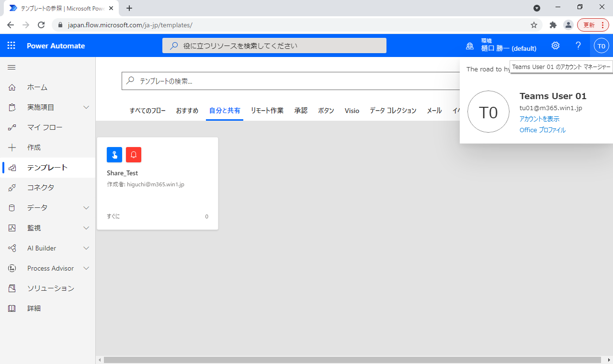613x364 pixels.
Task: Click the テンプレート sidebar icon
Action: click(x=12, y=168)
